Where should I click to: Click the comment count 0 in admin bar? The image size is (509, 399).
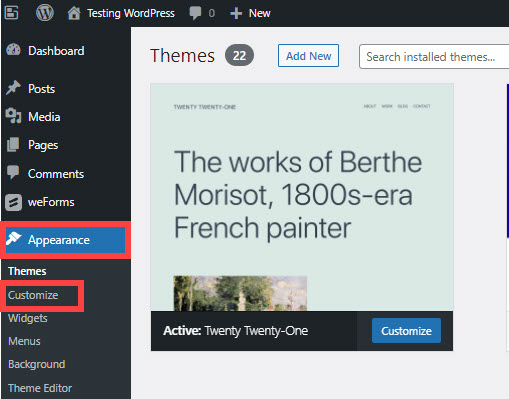212,13
